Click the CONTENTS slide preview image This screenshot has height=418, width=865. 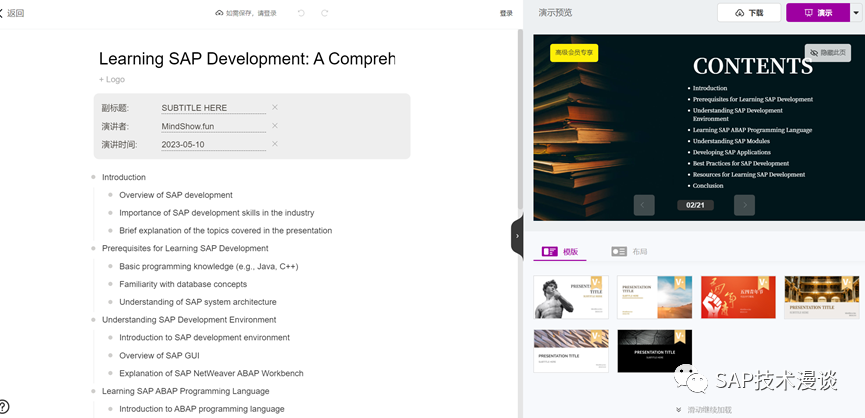(x=698, y=127)
